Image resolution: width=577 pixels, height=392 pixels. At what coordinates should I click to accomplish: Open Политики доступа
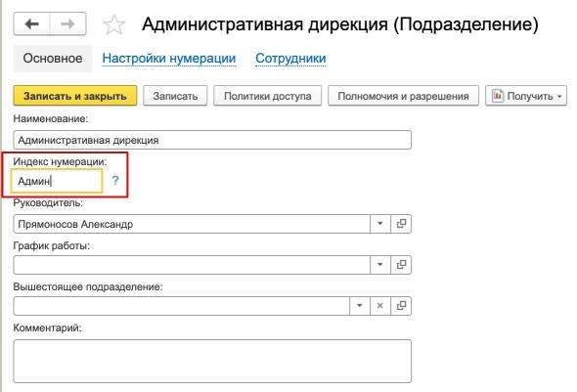pyautogui.click(x=268, y=96)
